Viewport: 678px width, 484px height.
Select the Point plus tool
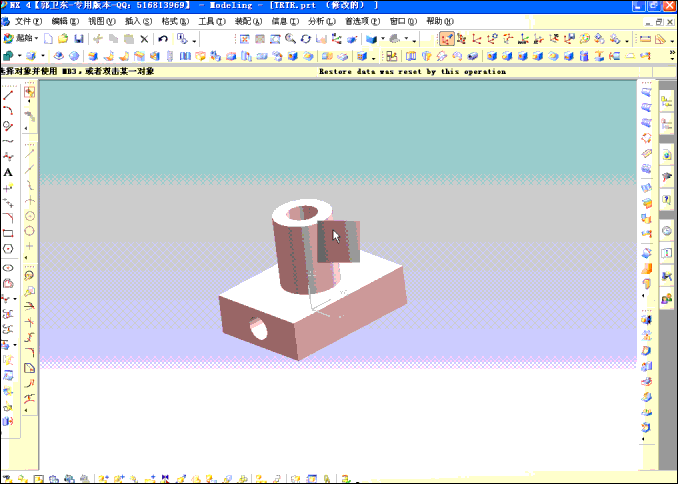[x=8, y=188]
